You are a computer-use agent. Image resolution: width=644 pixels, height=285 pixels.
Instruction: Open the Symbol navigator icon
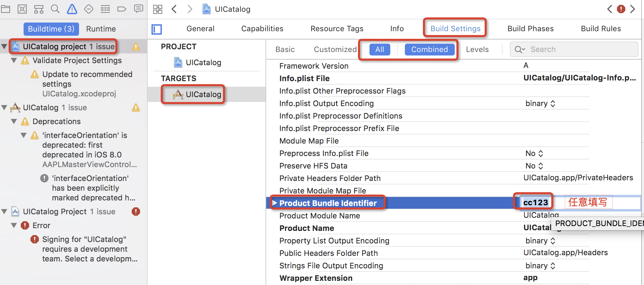pos(38,9)
